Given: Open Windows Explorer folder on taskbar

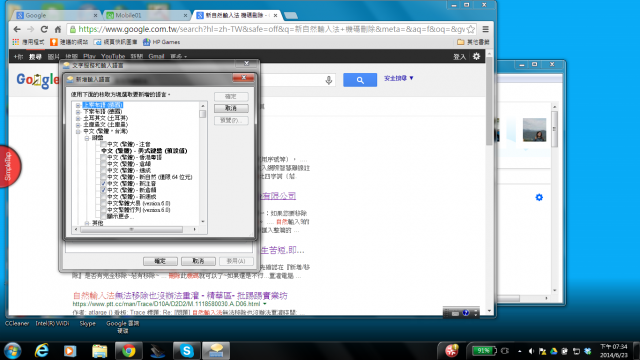Looking at the screenshot, I should (x=99, y=351).
